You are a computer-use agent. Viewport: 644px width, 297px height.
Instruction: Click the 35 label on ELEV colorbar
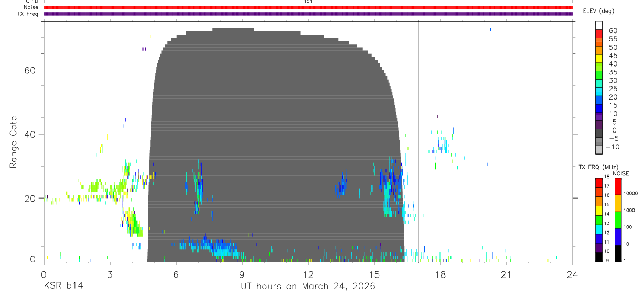(x=613, y=72)
